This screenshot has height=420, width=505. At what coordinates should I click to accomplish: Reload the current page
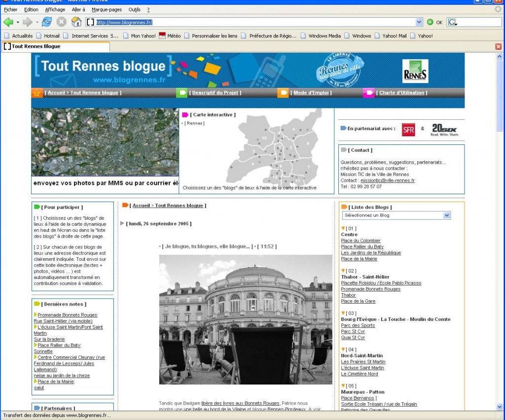click(x=46, y=22)
